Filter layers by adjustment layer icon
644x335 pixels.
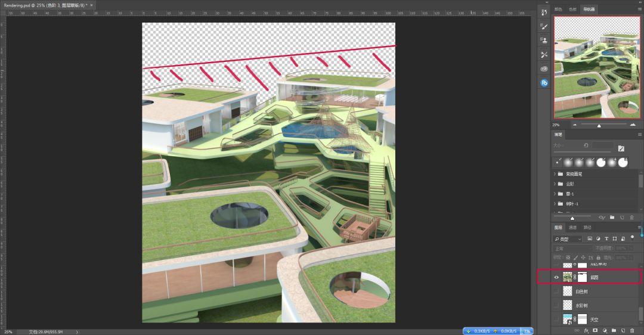point(598,238)
